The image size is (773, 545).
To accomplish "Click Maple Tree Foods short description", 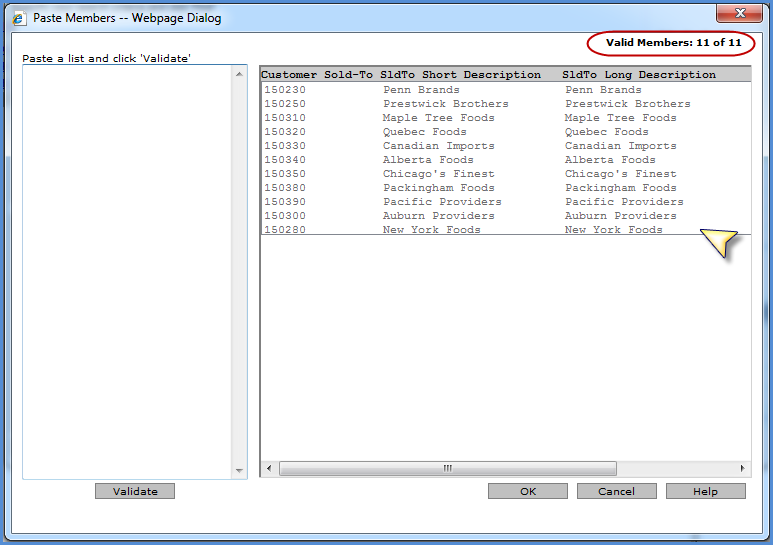I will 439,118.
